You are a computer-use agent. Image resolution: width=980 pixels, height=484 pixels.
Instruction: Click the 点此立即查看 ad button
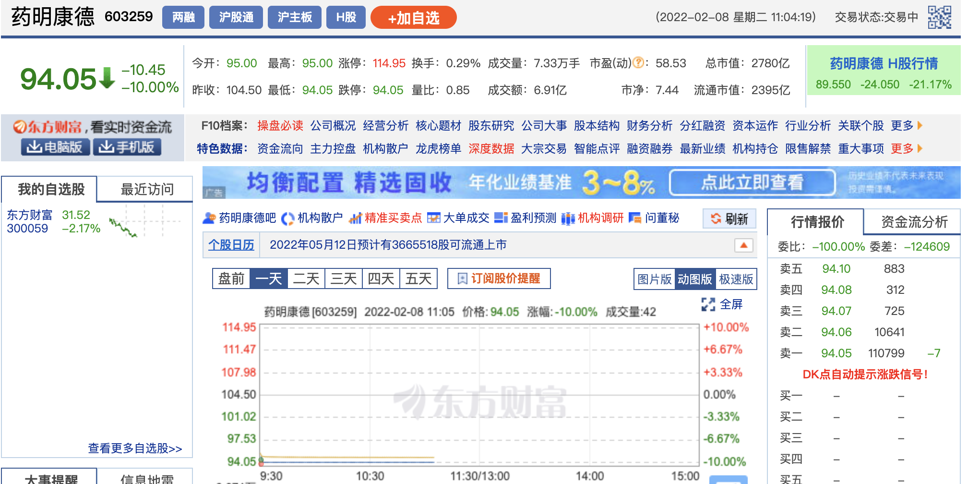[752, 182]
